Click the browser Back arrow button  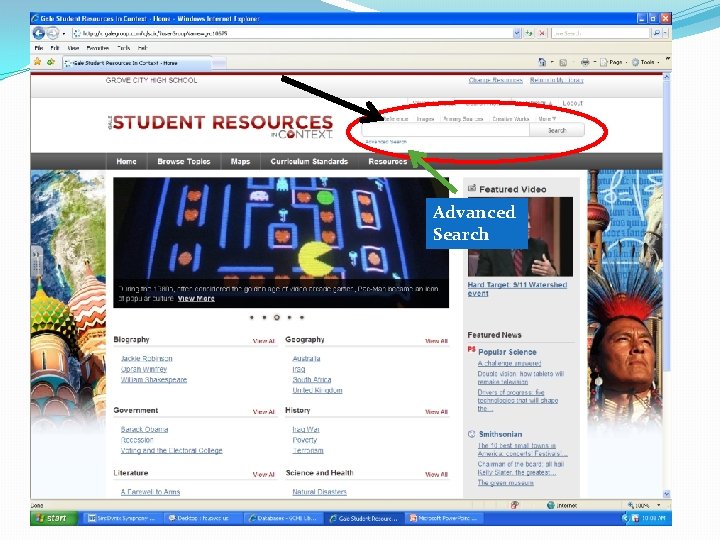click(x=39, y=33)
